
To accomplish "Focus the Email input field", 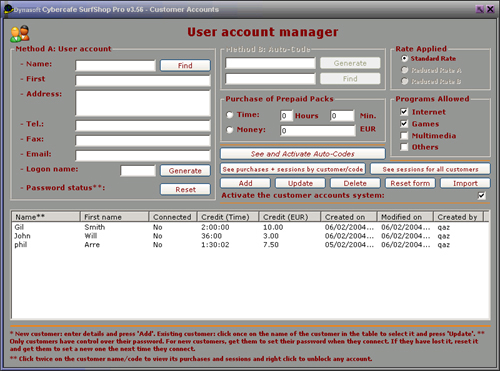I will click(143, 156).
